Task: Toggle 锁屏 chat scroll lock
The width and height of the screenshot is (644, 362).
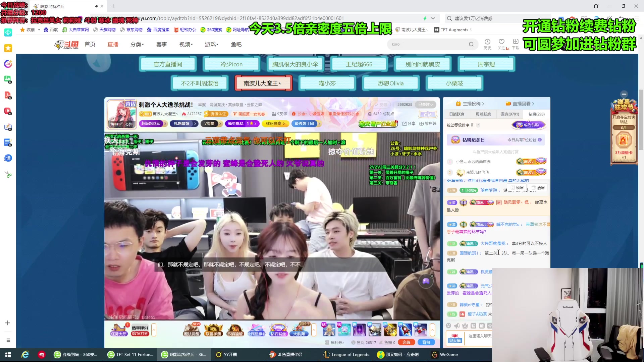Action: click(x=517, y=188)
